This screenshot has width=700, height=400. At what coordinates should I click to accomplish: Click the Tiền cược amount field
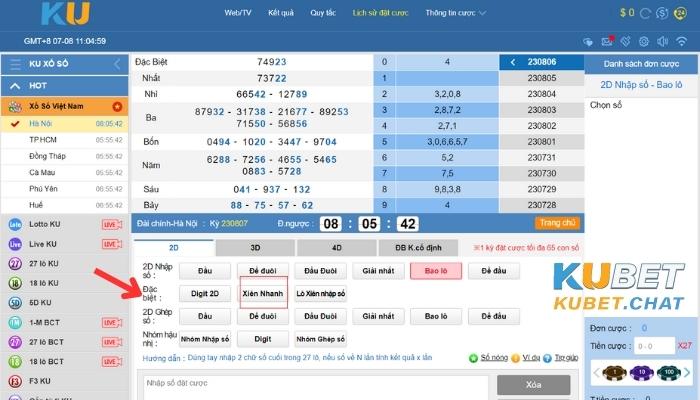click(654, 346)
